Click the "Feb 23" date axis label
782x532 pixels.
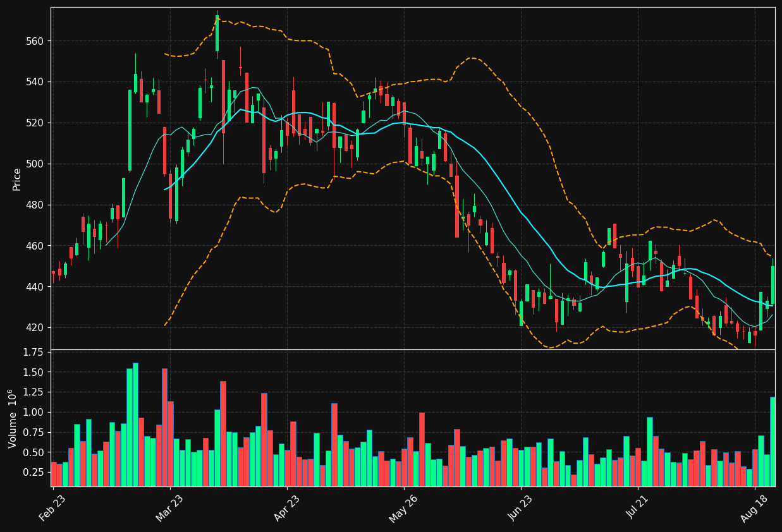(53, 507)
